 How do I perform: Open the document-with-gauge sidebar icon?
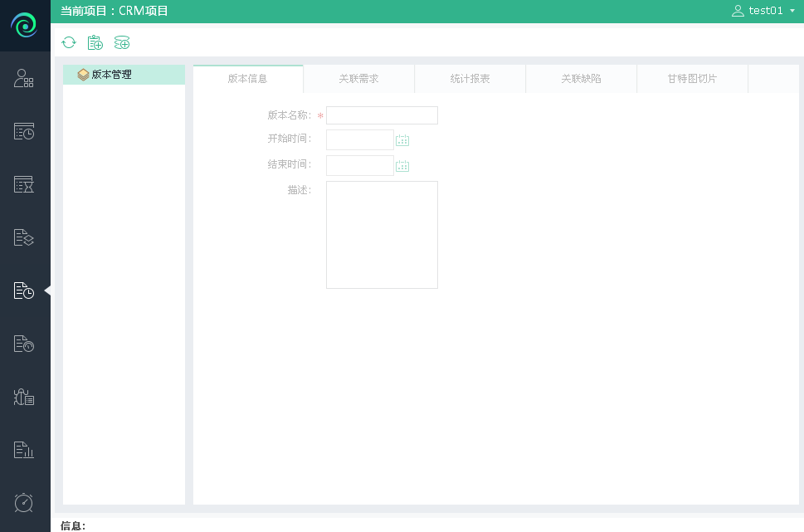click(23, 344)
